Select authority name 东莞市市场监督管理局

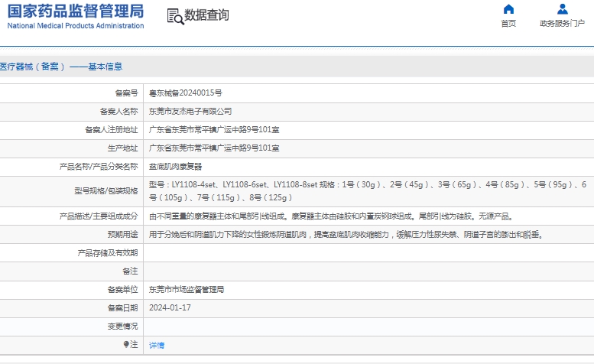point(187,290)
